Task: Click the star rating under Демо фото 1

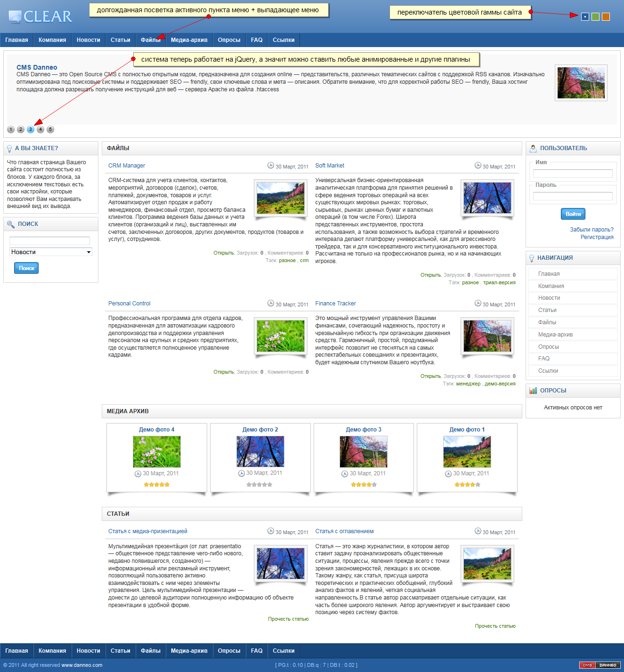Action: click(467, 485)
